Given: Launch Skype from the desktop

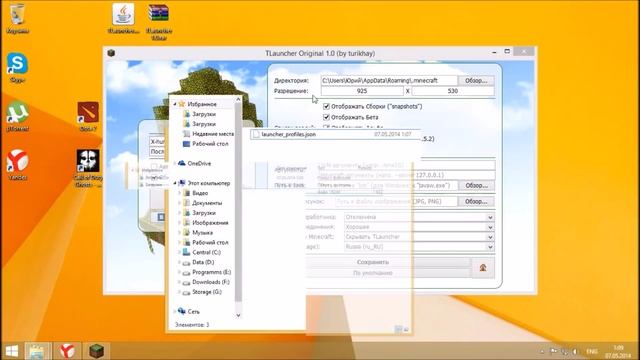Looking at the screenshot, I should (17, 67).
